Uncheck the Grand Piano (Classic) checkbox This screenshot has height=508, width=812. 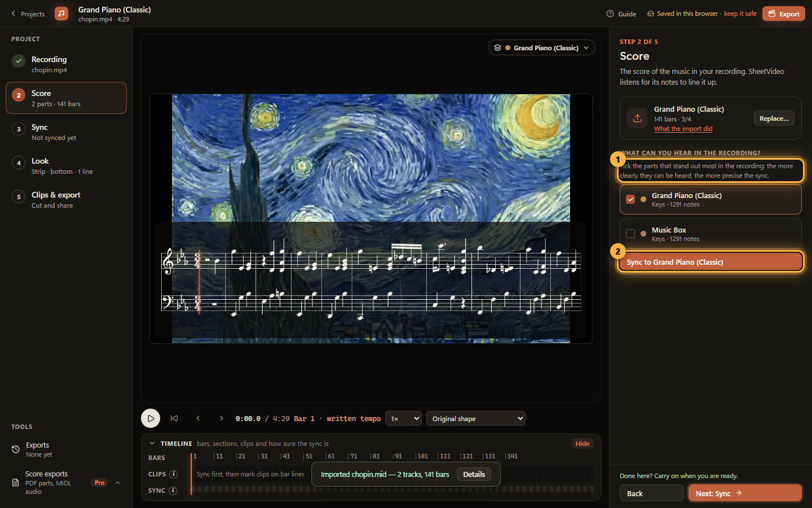click(630, 199)
